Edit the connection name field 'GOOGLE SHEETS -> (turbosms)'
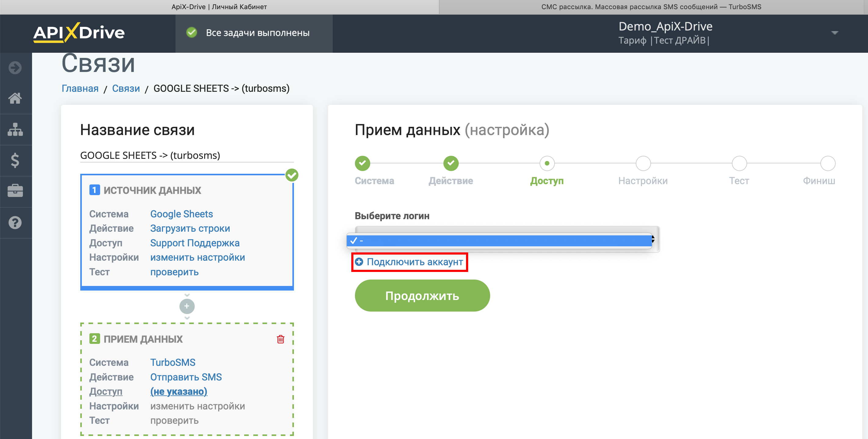 [187, 155]
